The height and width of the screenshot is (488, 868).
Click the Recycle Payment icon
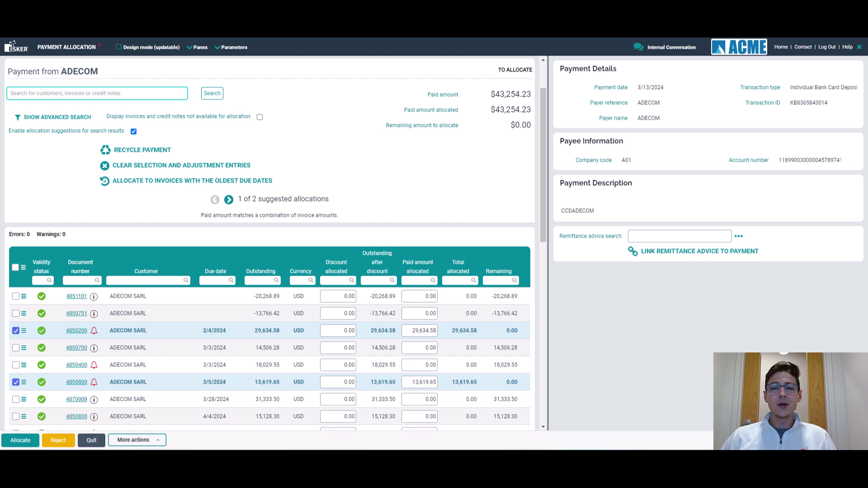point(105,150)
